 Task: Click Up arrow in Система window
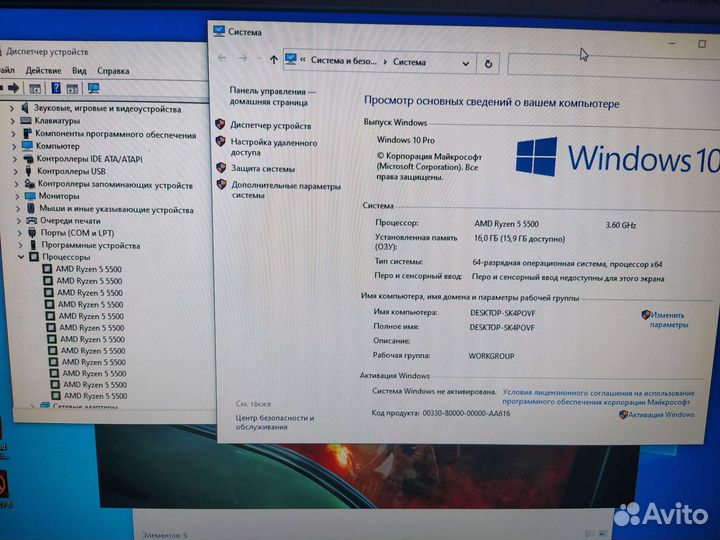tap(274, 59)
